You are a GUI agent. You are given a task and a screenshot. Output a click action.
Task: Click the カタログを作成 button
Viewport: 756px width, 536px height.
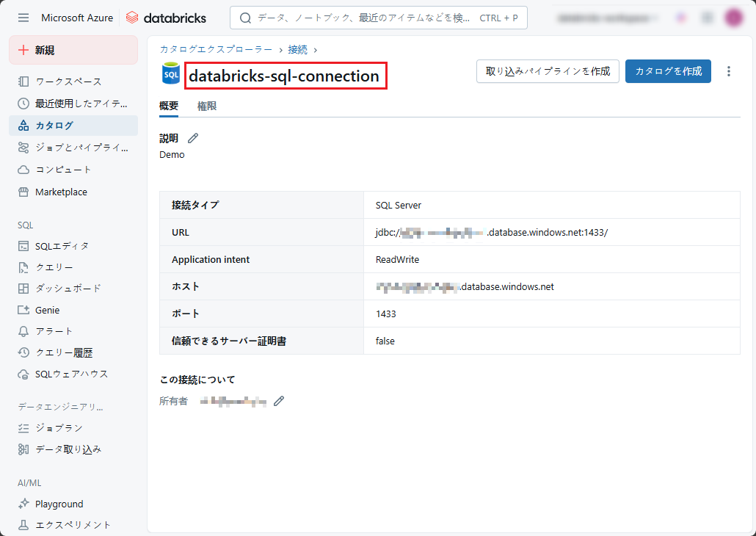tap(668, 71)
